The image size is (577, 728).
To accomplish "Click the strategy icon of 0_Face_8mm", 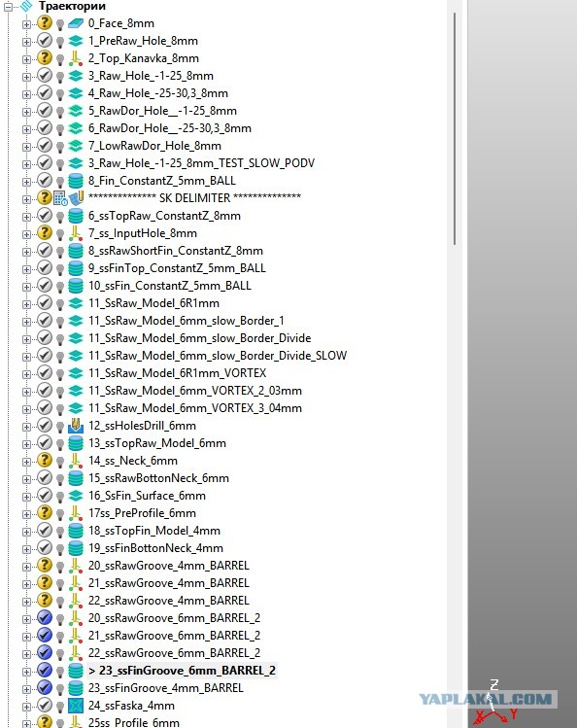I will click(75, 23).
